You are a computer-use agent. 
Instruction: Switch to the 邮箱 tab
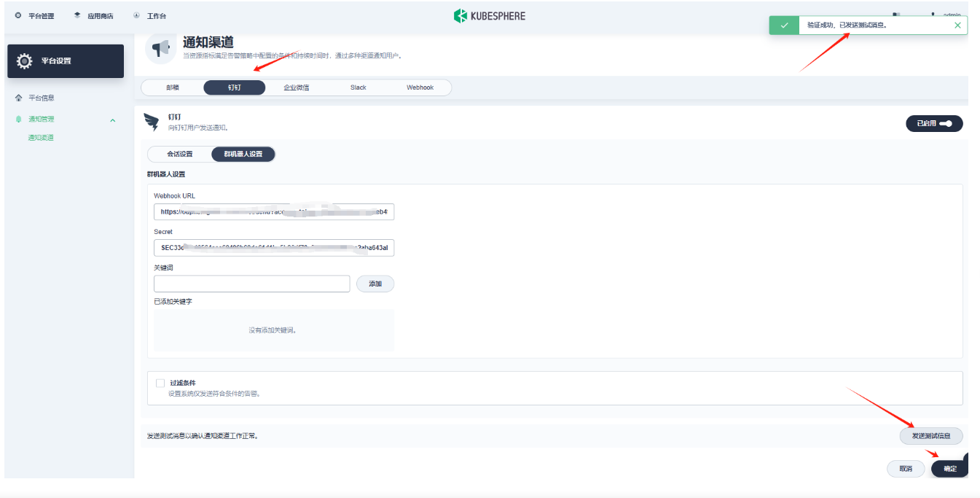(173, 87)
